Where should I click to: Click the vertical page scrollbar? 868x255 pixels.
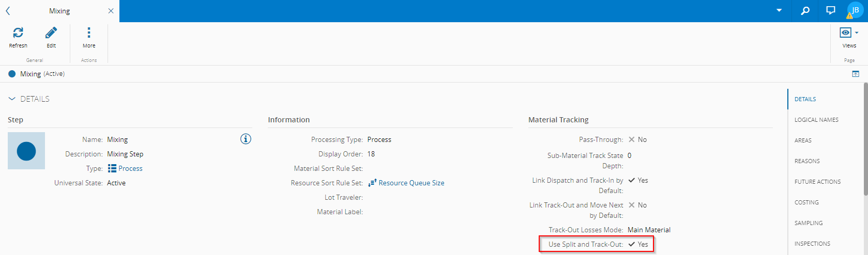pos(865,139)
